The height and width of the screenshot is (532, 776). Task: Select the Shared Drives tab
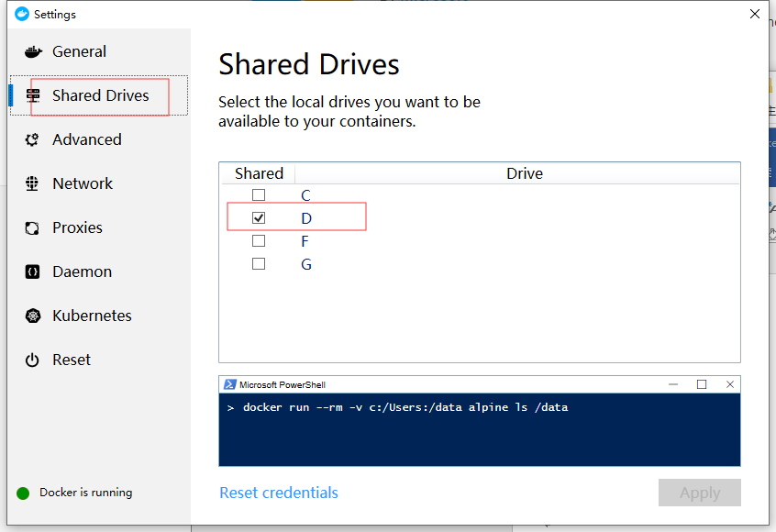click(99, 95)
